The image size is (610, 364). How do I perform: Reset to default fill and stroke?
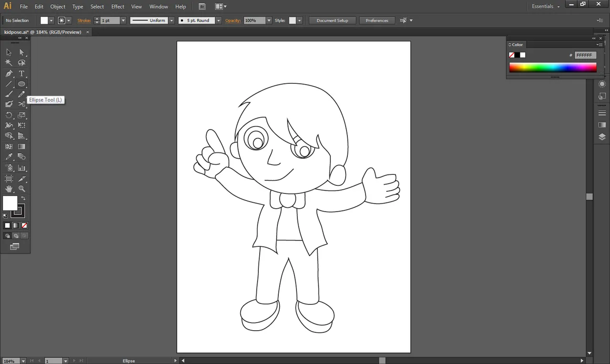pyautogui.click(x=5, y=216)
